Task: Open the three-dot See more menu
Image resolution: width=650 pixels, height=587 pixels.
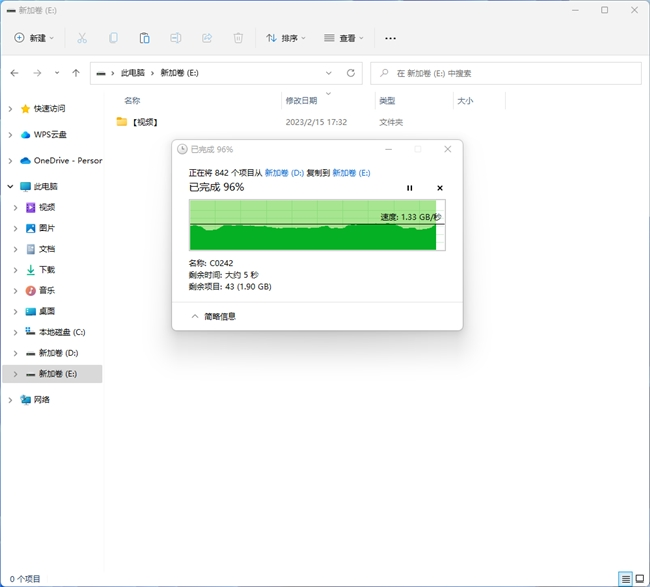Action: coord(390,38)
